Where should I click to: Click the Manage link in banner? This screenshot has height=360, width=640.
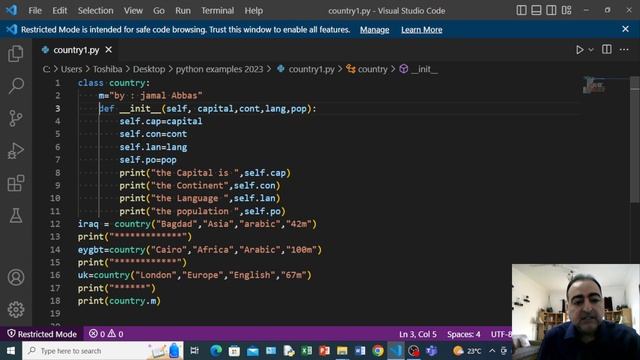click(374, 30)
